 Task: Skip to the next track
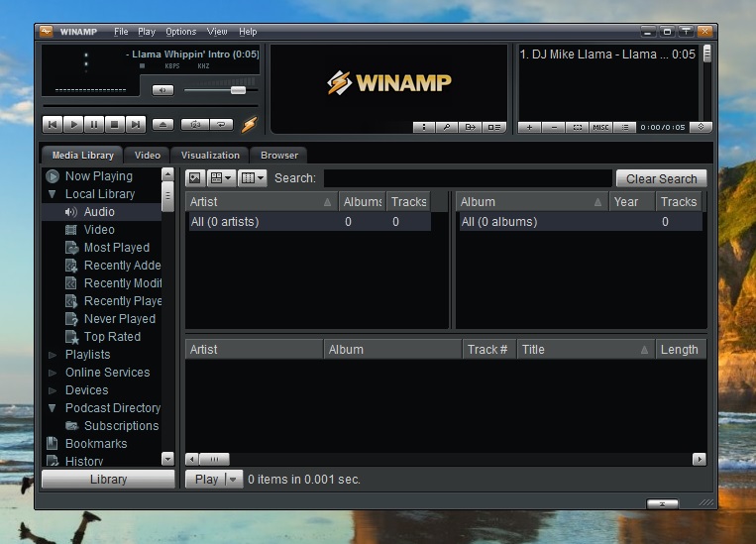click(136, 125)
